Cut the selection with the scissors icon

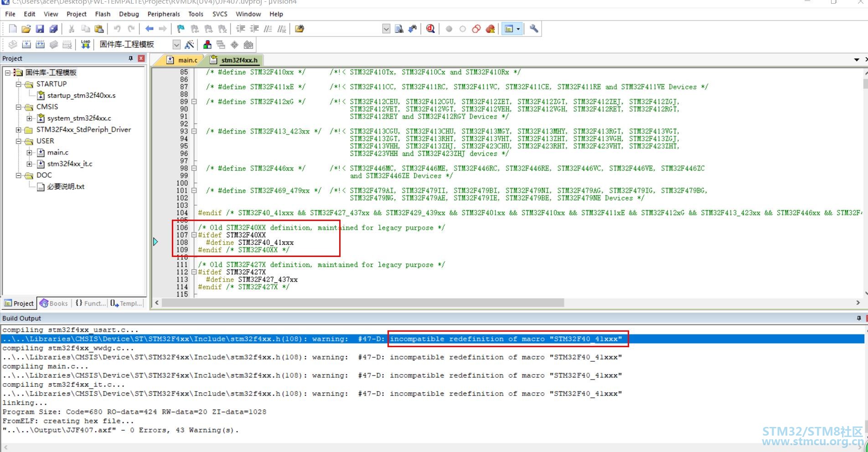coord(72,29)
